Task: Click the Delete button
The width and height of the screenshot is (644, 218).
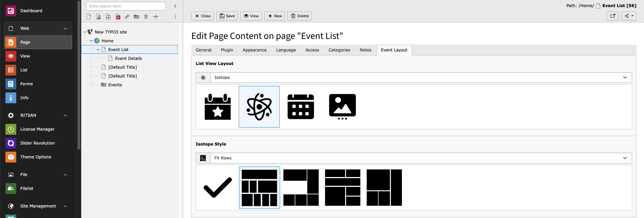Action: [x=300, y=16]
